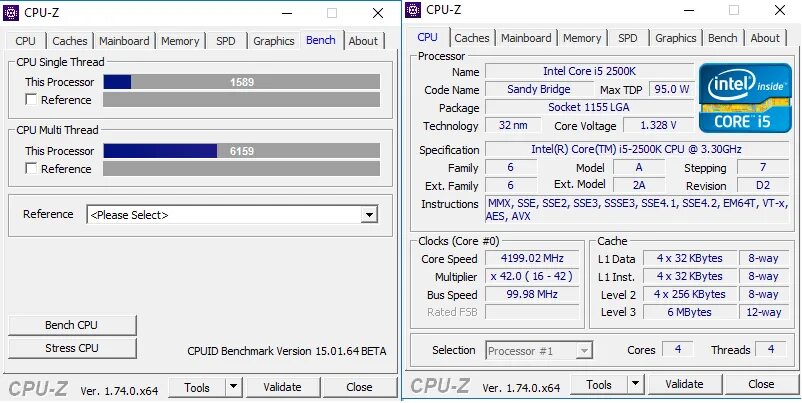The width and height of the screenshot is (802, 403).
Task: Maximize the right CPU-Z window
Action: pyautogui.click(x=734, y=10)
